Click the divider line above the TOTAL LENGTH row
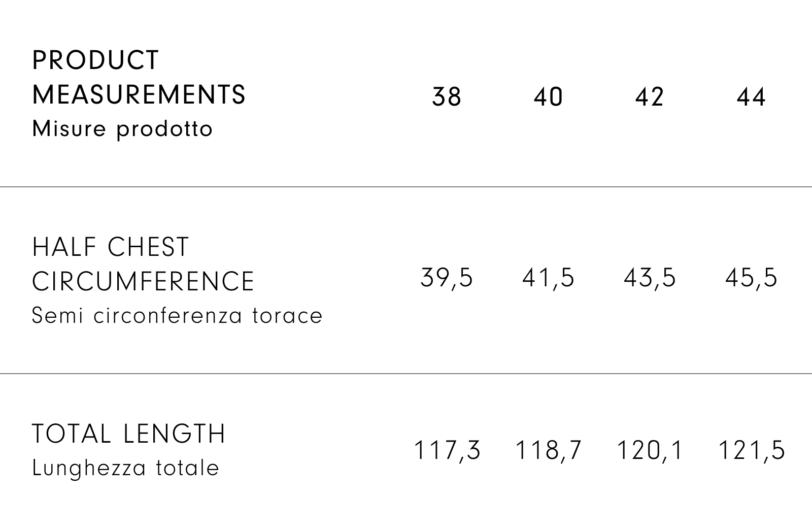This screenshot has width=812, height=530. point(406,374)
